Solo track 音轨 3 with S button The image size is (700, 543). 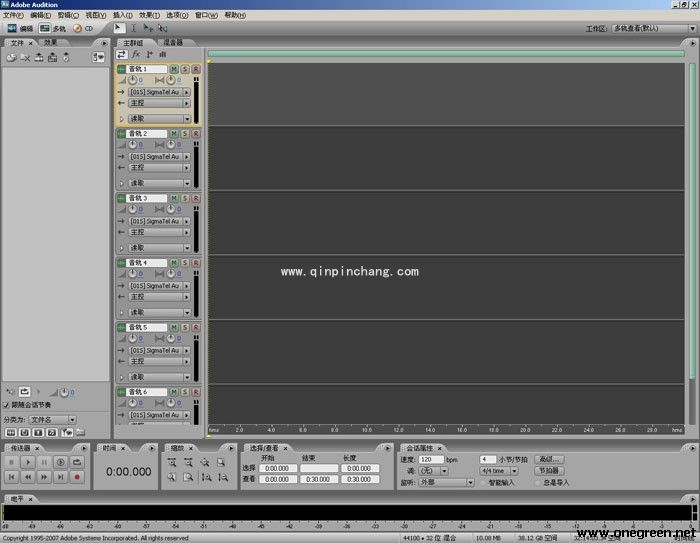pos(185,198)
